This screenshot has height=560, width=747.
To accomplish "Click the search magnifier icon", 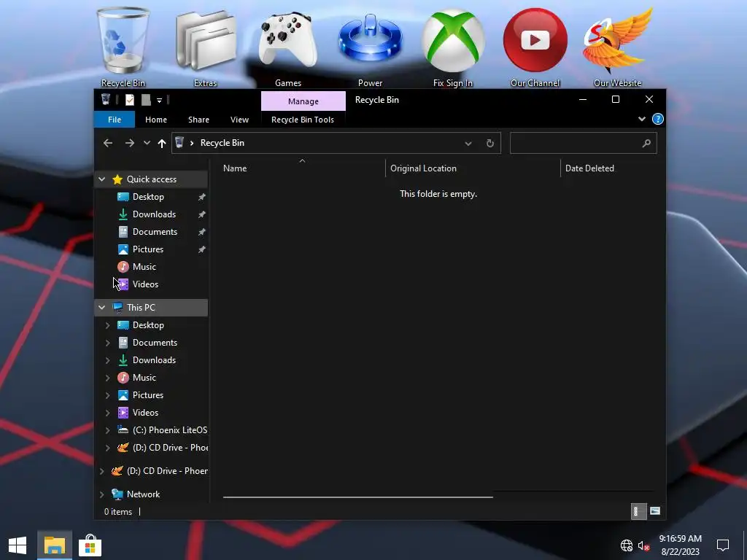I will pos(646,143).
